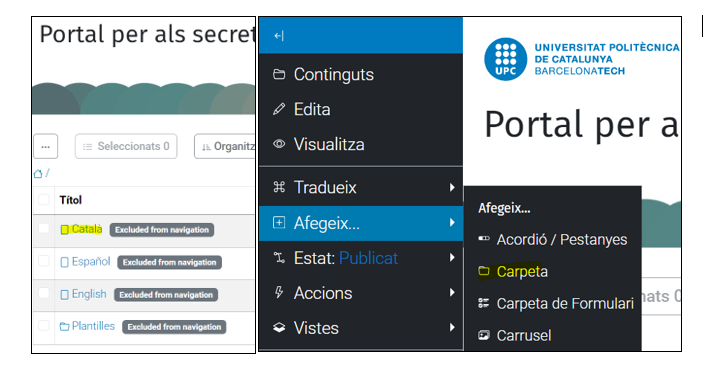Click the Edita pencil icon
Screen dimensions: 728x374
click(x=279, y=110)
